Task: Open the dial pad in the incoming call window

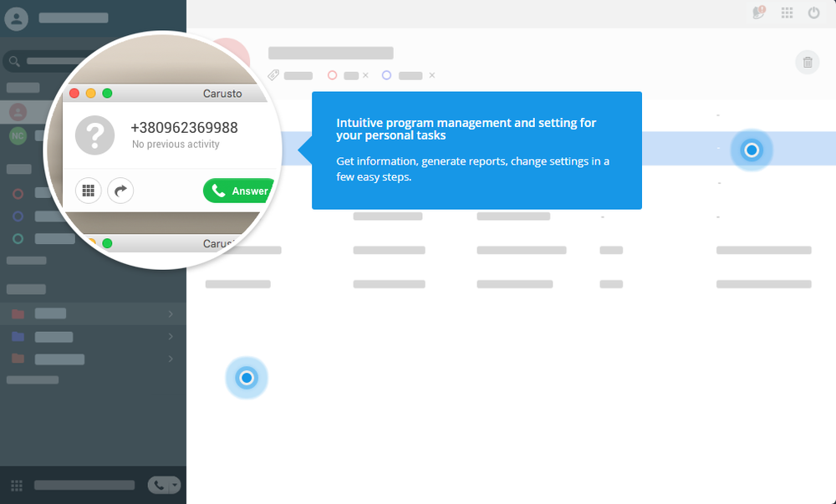Action: [x=88, y=191]
